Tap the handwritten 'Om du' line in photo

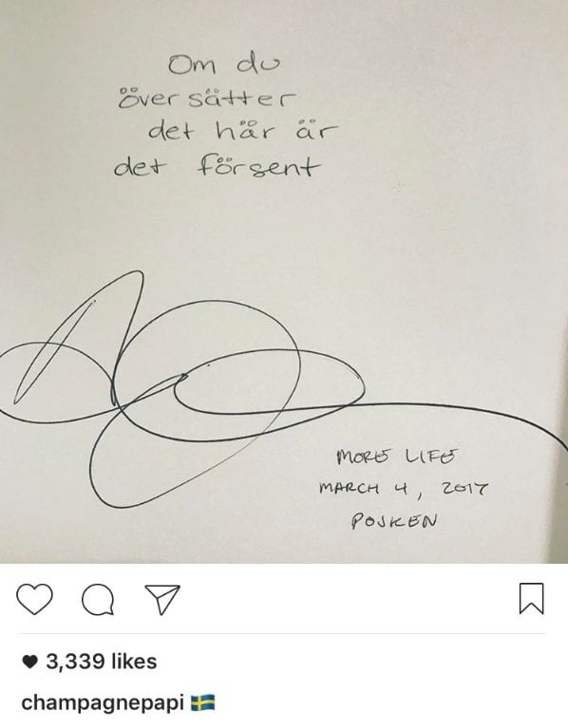tap(224, 65)
